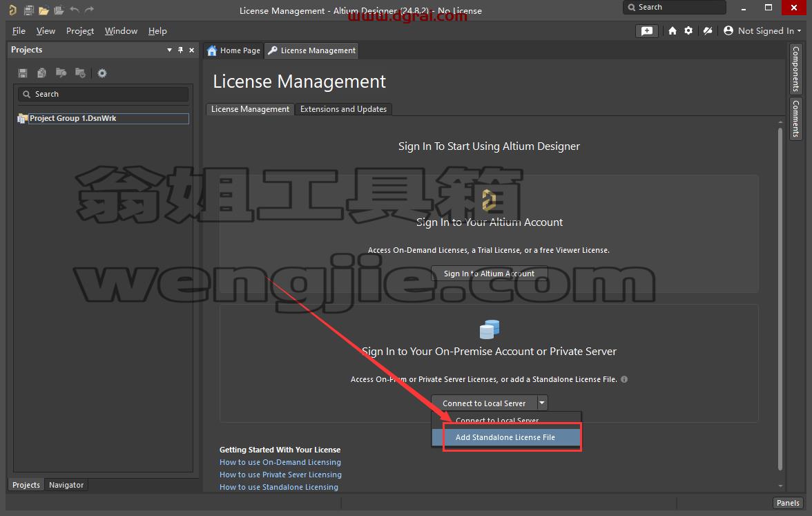Image resolution: width=812 pixels, height=516 pixels.
Task: Select the Projects bottom tab
Action: tap(26, 485)
